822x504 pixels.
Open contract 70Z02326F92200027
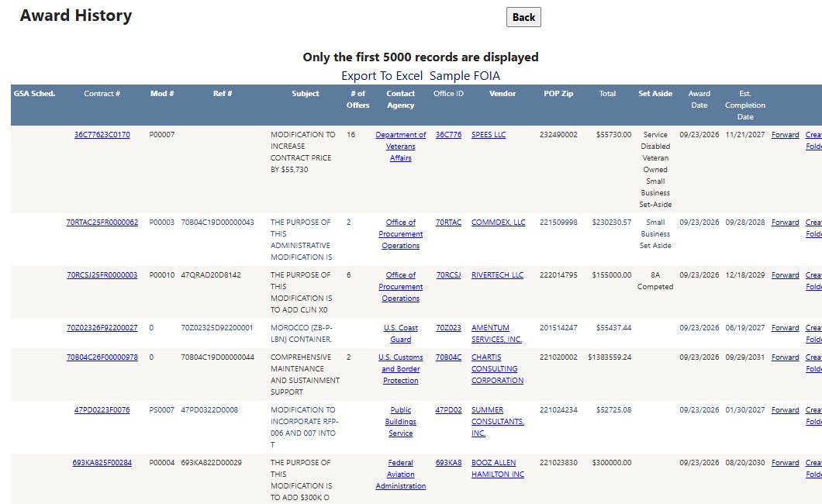102,328
